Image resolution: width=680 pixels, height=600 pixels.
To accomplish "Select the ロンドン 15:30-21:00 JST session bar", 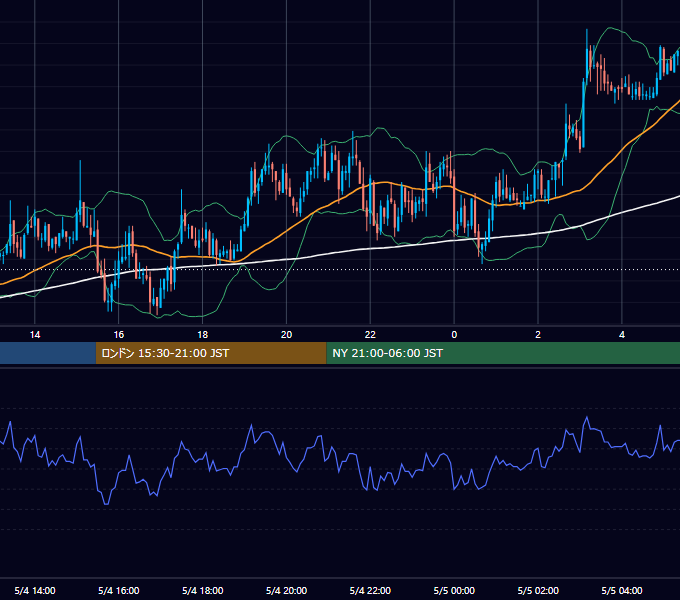I will tap(211, 353).
